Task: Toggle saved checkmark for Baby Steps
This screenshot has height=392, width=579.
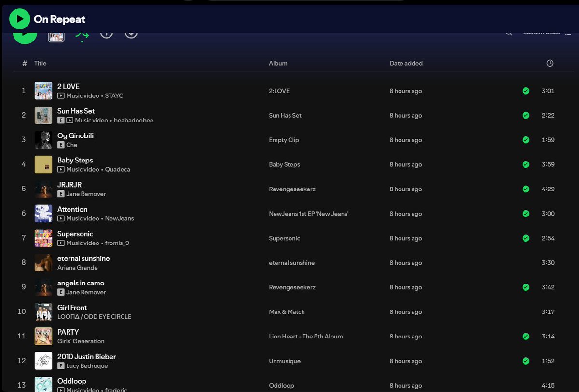Action: coord(526,164)
